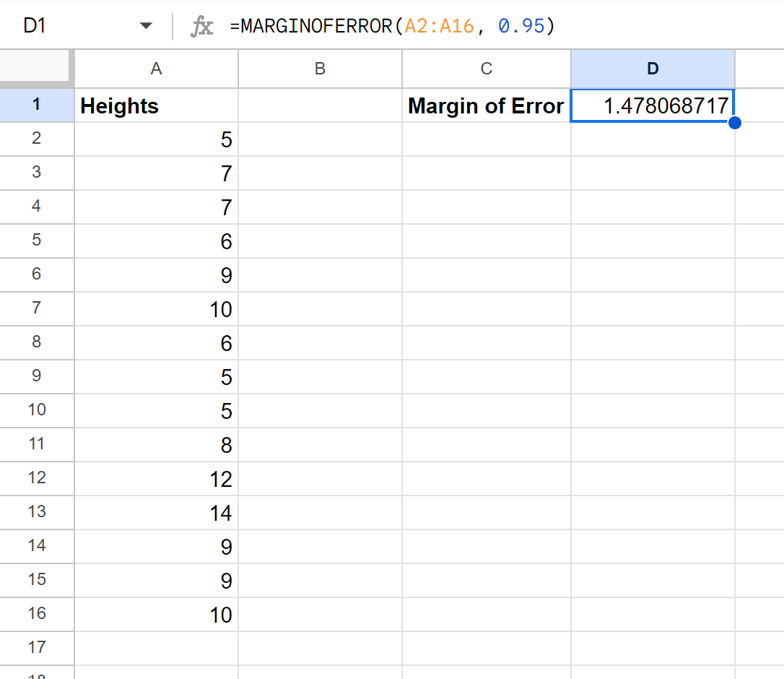The width and height of the screenshot is (784, 679).
Task: Select row 15 header
Action: pyautogui.click(x=37, y=581)
